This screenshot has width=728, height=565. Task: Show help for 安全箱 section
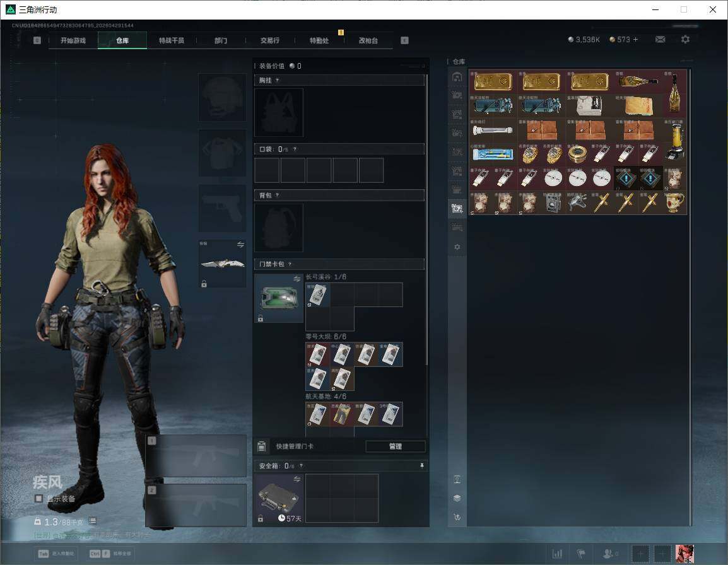tap(301, 465)
